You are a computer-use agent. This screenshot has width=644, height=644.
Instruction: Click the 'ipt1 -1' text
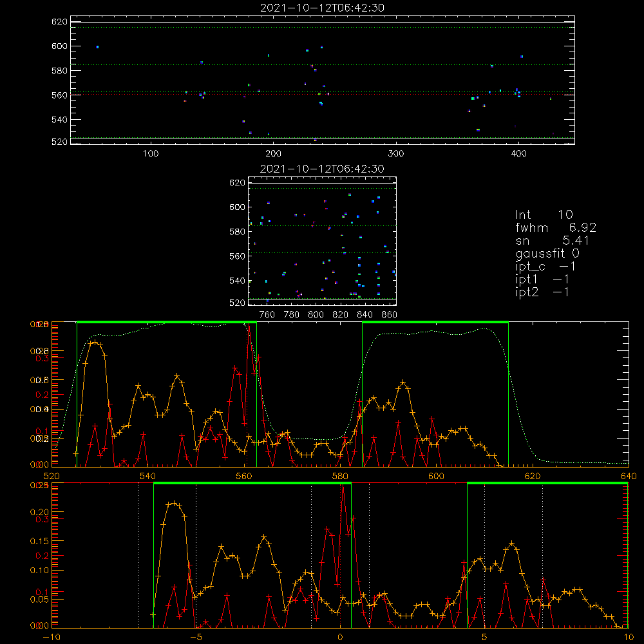[x=542, y=279]
